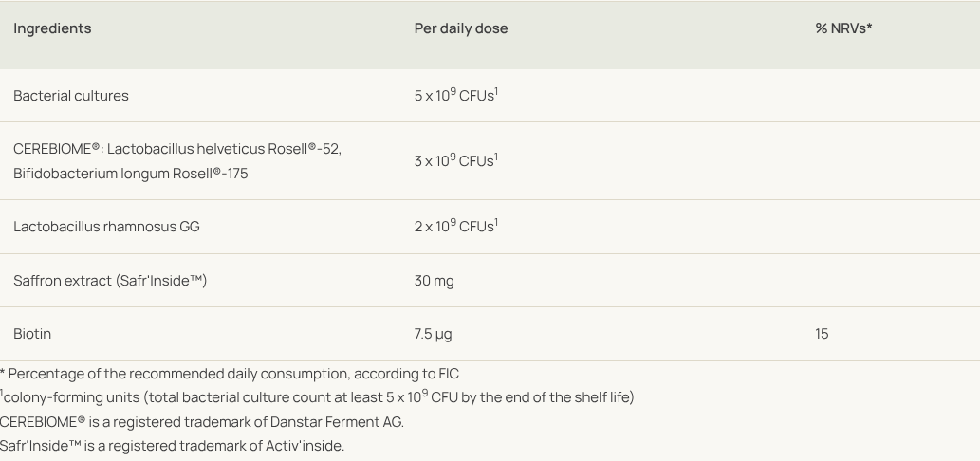Click the Activ'inside trademark note
Viewport: 980px width, 461px height.
coord(172,446)
